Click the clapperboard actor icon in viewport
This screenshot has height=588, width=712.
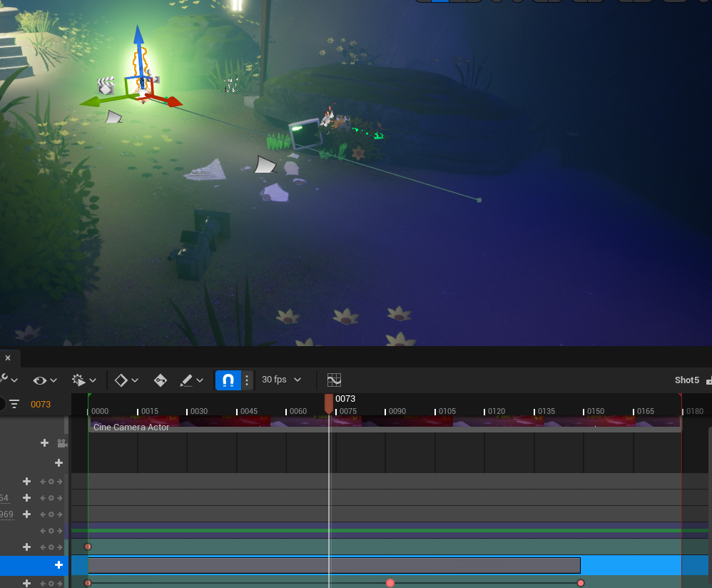(x=106, y=86)
